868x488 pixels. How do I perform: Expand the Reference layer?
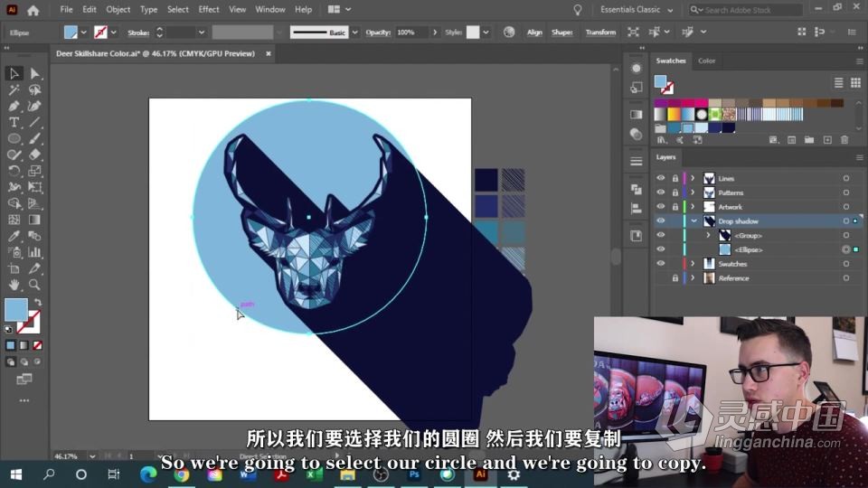tap(693, 277)
